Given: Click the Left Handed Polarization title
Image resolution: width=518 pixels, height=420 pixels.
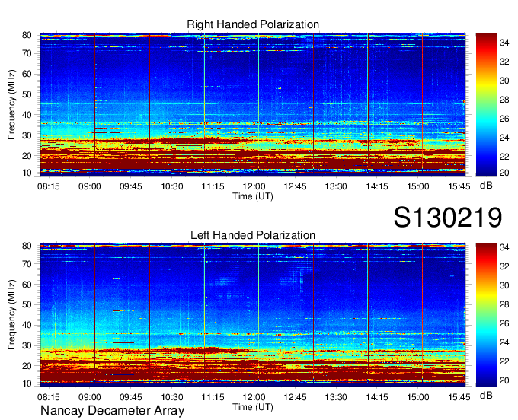Looking at the screenshot, I should coord(253,235).
